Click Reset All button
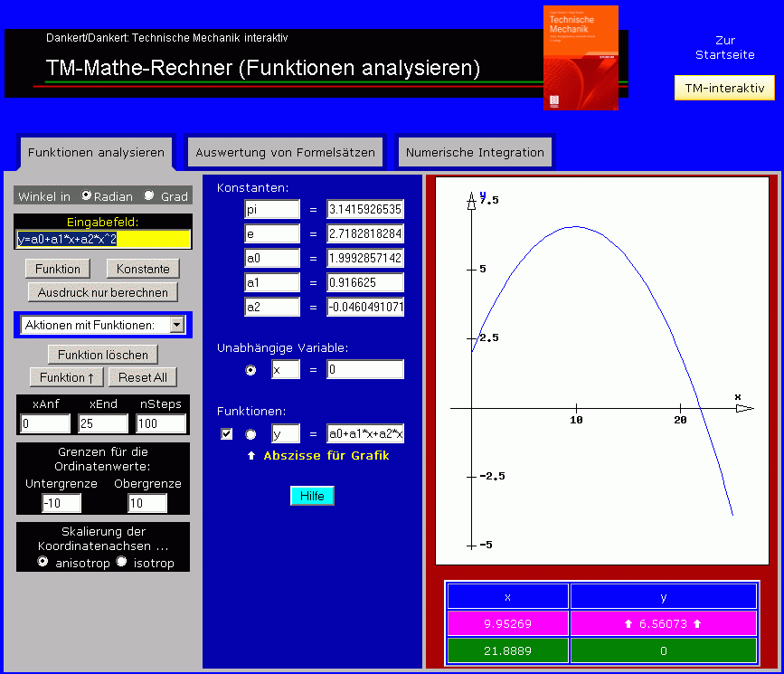Viewport: 784px width, 674px height. (x=142, y=377)
